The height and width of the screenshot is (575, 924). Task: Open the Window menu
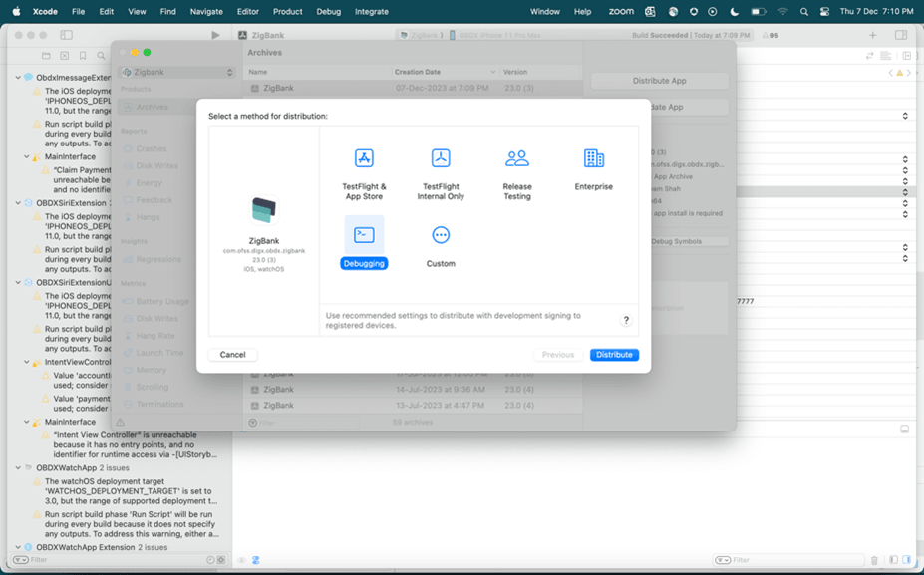pyautogui.click(x=544, y=11)
